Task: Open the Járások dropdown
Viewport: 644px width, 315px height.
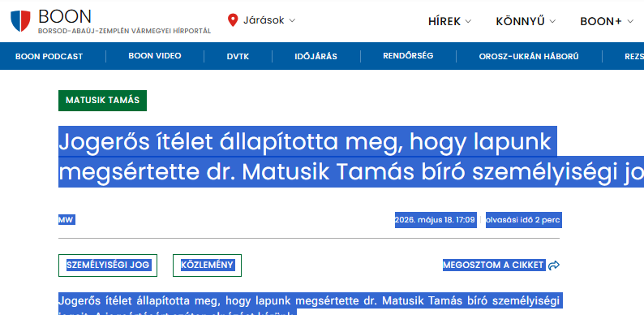Action: pos(269,20)
